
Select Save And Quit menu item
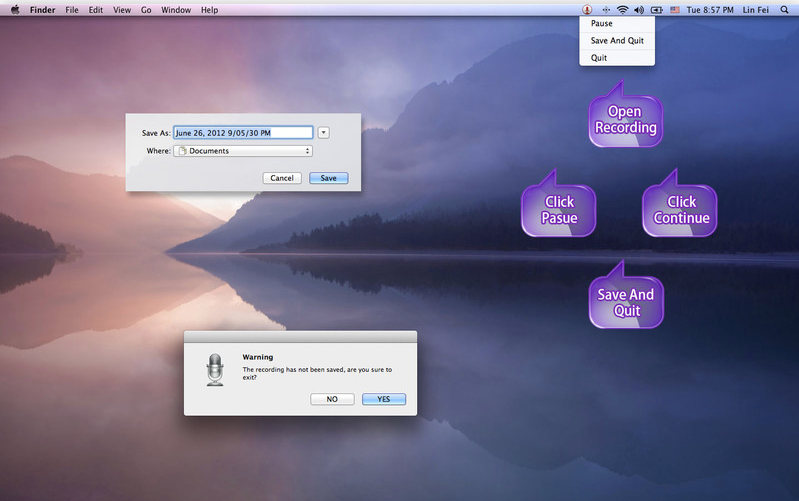[x=617, y=40]
